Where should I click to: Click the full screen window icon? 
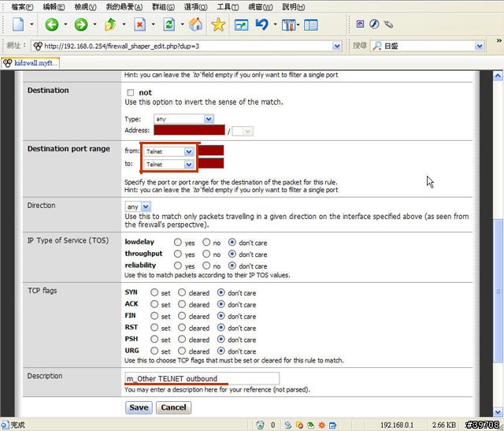(241, 24)
